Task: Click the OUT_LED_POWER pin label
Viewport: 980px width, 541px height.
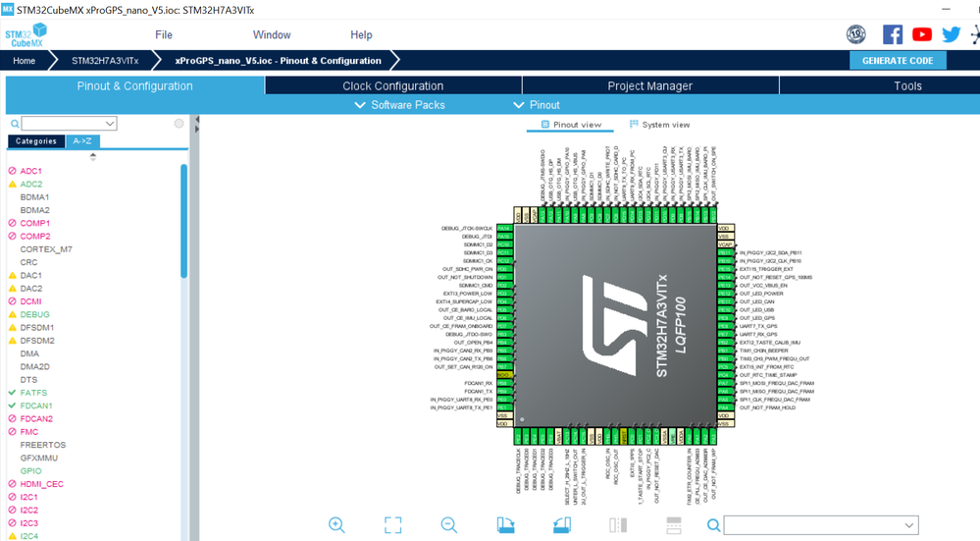Action: pyautogui.click(x=761, y=294)
